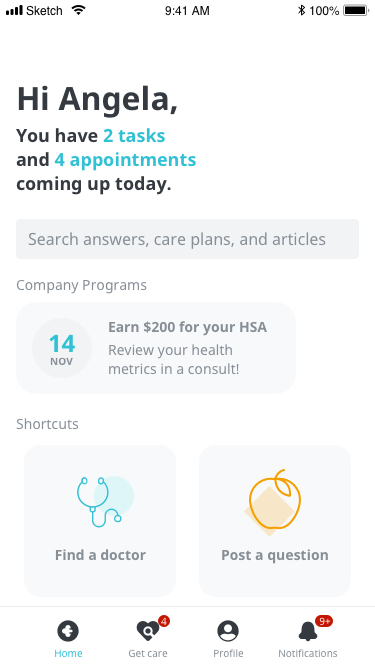The image size is (375, 667).
Task: Click the stethoscope icon
Action: [x=99, y=502]
